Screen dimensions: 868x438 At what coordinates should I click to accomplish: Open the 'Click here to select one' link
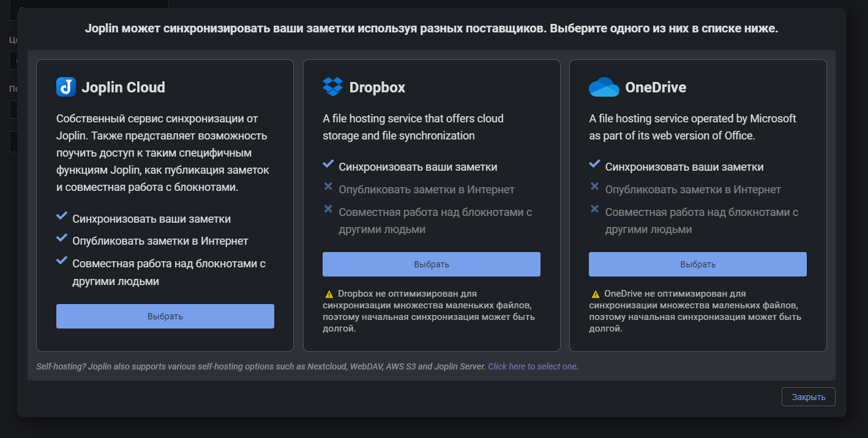(x=532, y=366)
